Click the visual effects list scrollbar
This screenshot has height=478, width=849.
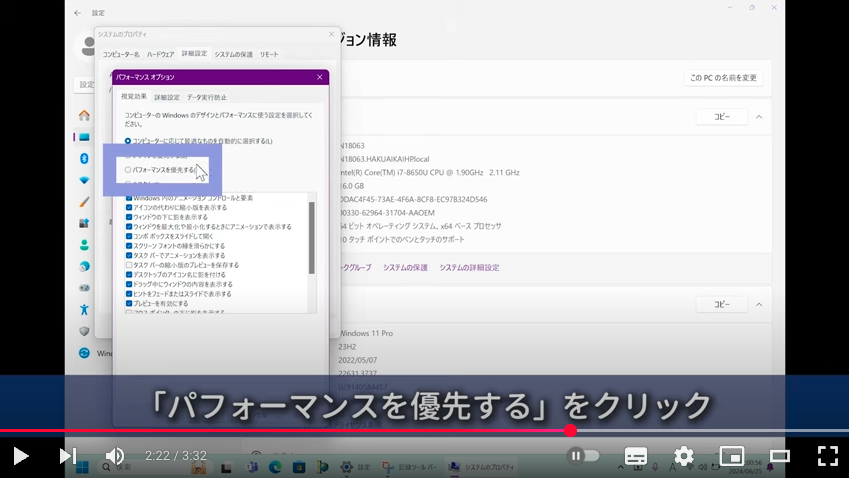311,238
